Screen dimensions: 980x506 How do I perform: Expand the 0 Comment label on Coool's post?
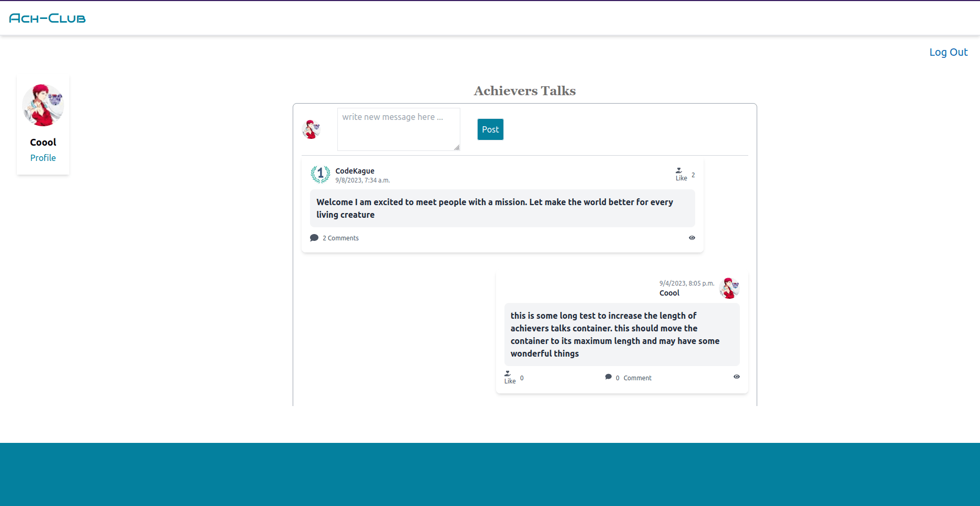633,378
